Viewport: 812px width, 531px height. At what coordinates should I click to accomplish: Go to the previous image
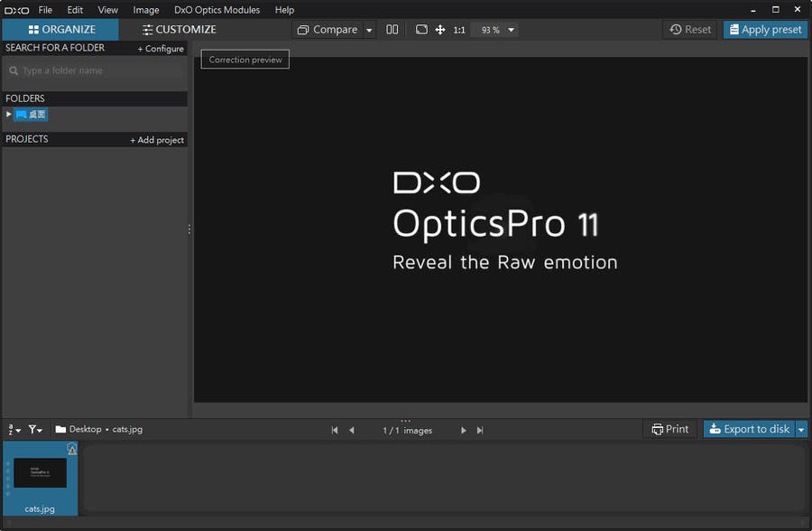click(352, 431)
